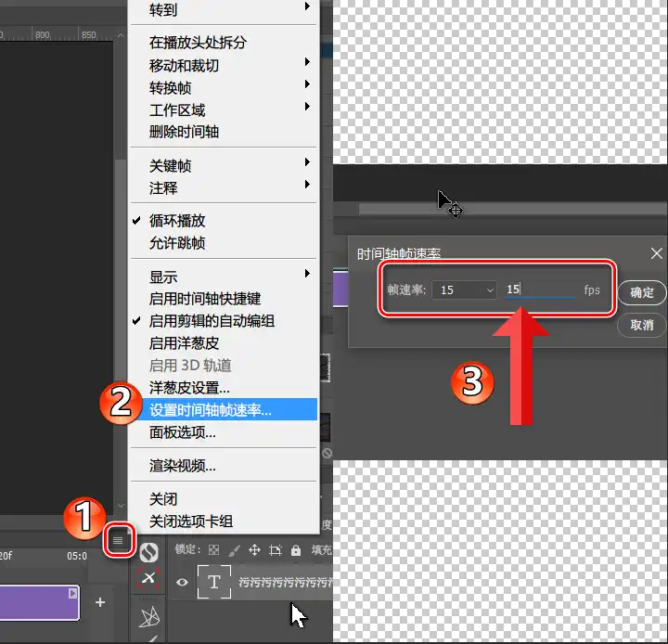Click the lock transparent pixels checkerboard icon
Screen dimensions: 668x644
214,549
